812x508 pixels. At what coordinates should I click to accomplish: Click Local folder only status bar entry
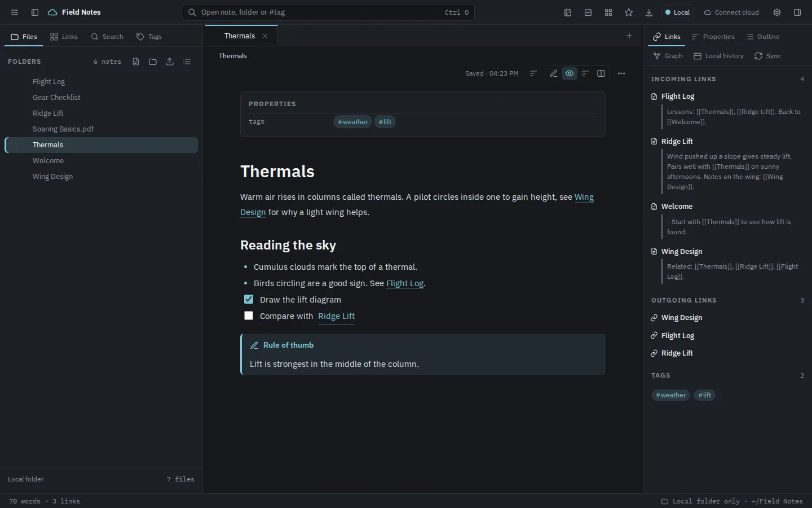[732, 501]
